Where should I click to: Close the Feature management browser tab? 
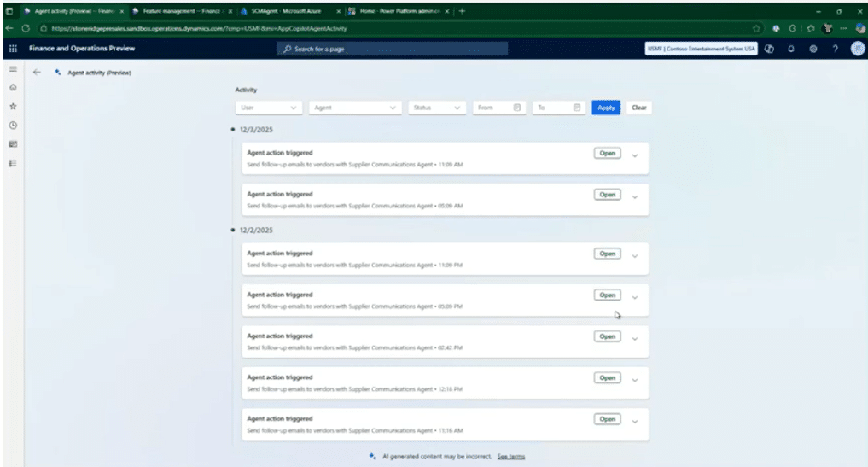click(x=230, y=11)
